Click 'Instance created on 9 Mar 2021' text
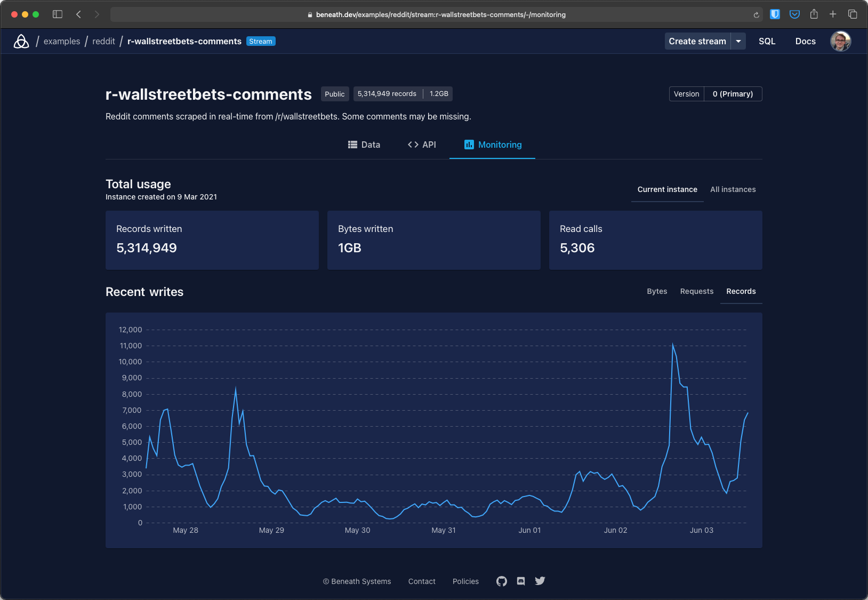 pyautogui.click(x=161, y=197)
